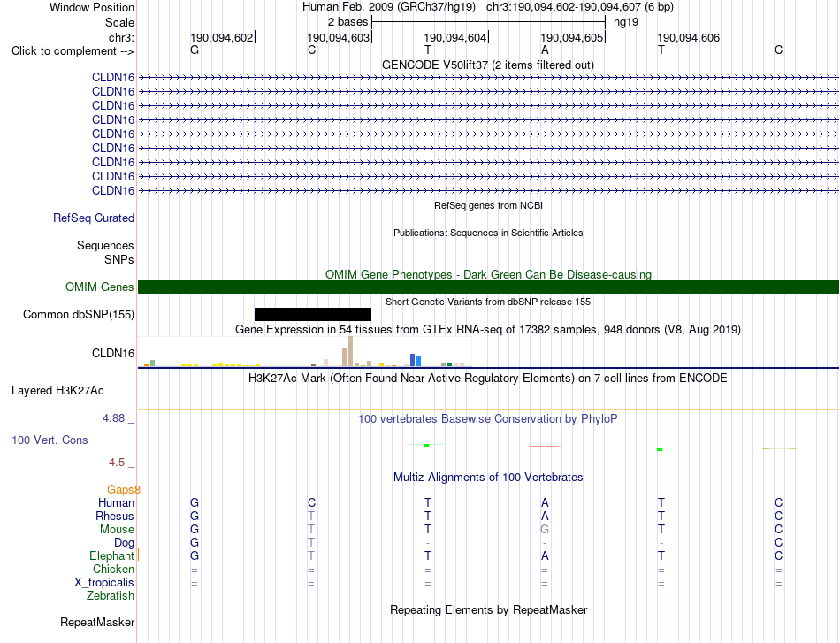Open the RefSeq Curated track label
This screenshot has width=840, height=643.
(94, 218)
